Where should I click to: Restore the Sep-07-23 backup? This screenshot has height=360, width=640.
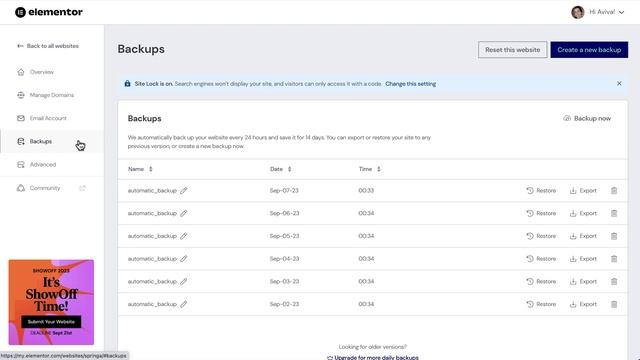point(541,191)
